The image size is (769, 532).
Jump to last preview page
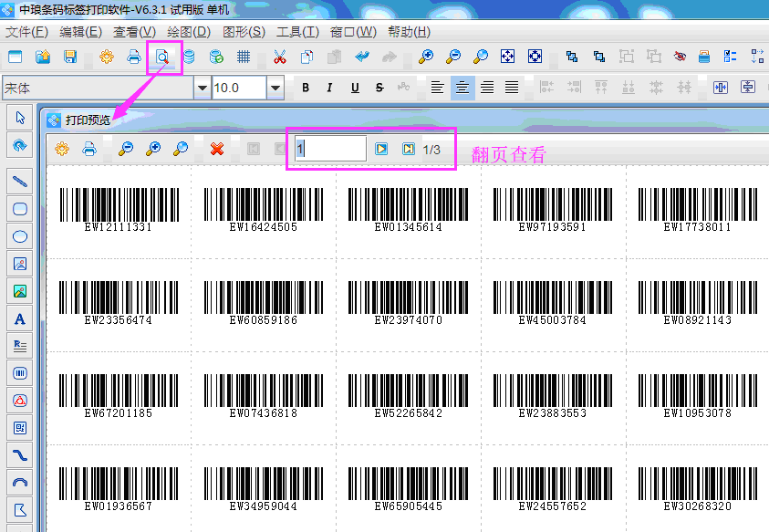[x=409, y=149]
